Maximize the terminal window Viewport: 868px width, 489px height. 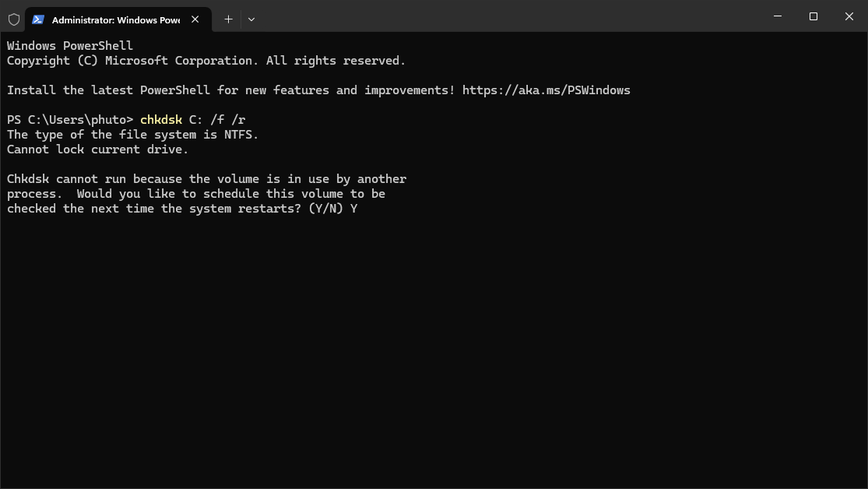pos(814,16)
